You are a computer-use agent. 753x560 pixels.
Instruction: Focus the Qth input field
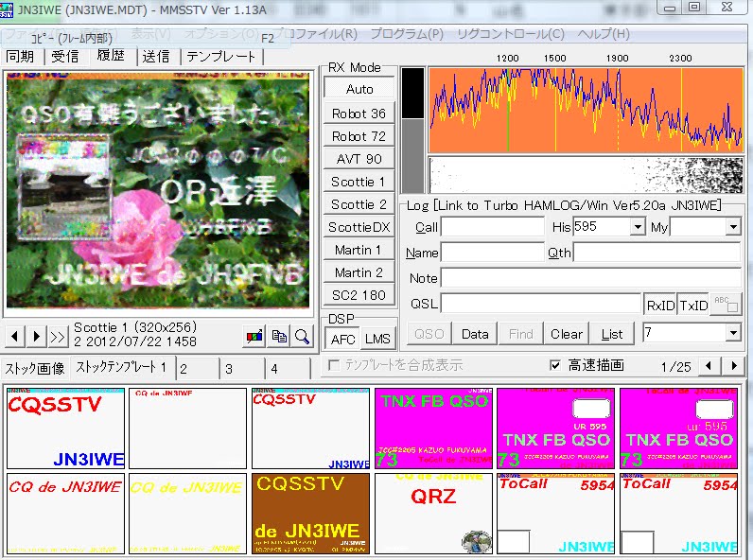point(657,252)
